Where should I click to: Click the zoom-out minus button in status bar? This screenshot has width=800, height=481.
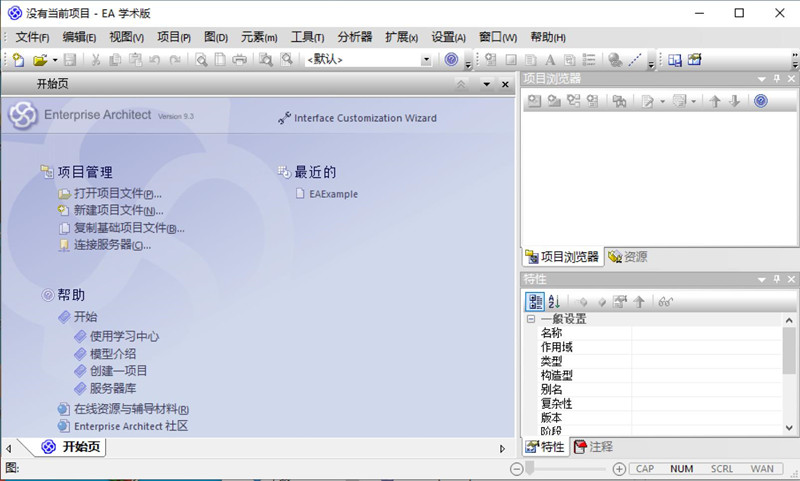[x=516, y=469]
